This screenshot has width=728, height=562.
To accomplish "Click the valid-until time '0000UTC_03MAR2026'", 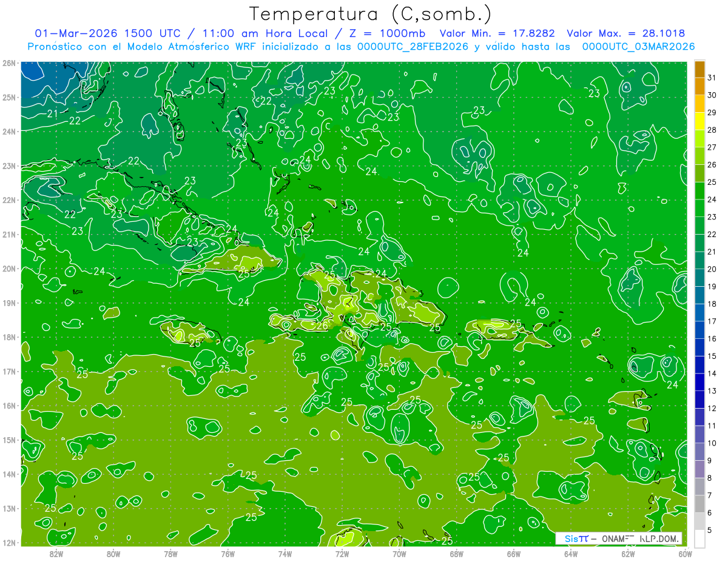I will click(x=638, y=46).
